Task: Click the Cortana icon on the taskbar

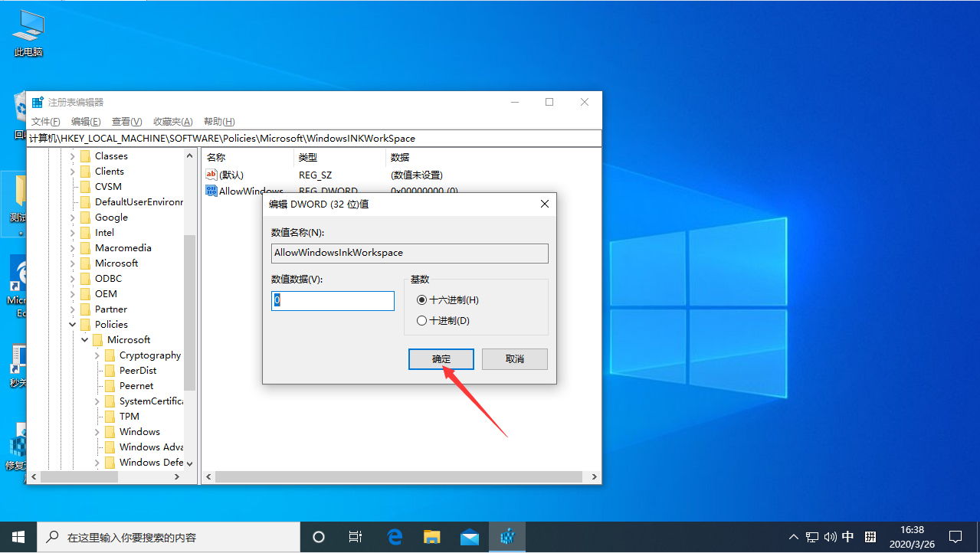Action: tap(319, 537)
